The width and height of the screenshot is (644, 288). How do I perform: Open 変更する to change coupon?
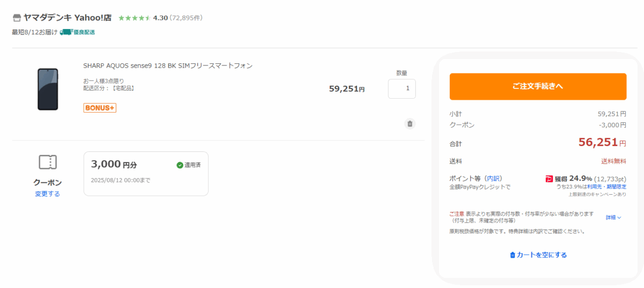click(48, 194)
